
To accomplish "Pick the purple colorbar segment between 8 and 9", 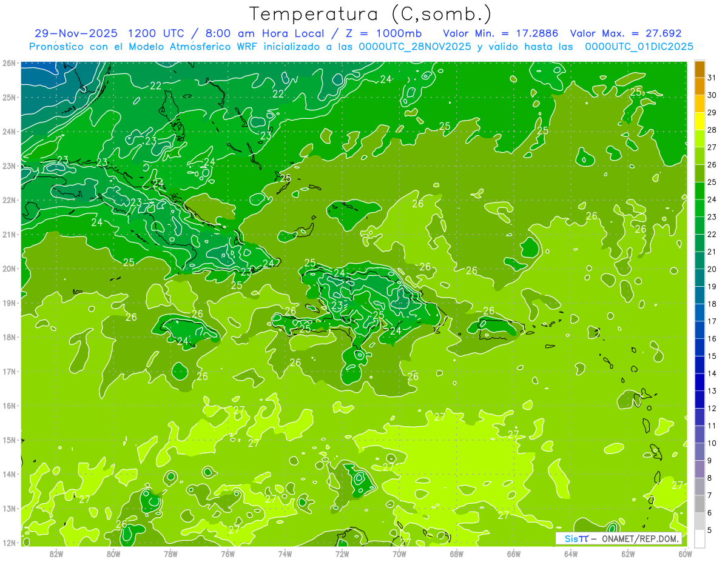I will pyautogui.click(x=699, y=469).
